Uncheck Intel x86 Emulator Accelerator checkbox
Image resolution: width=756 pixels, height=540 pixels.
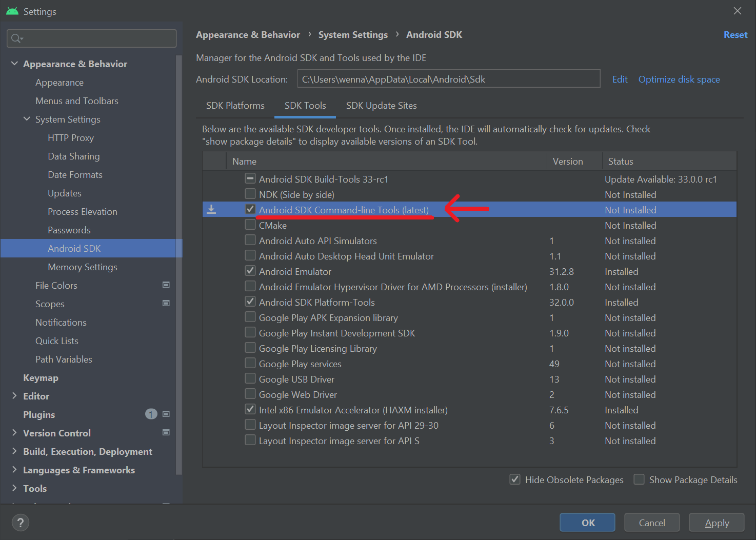click(250, 409)
